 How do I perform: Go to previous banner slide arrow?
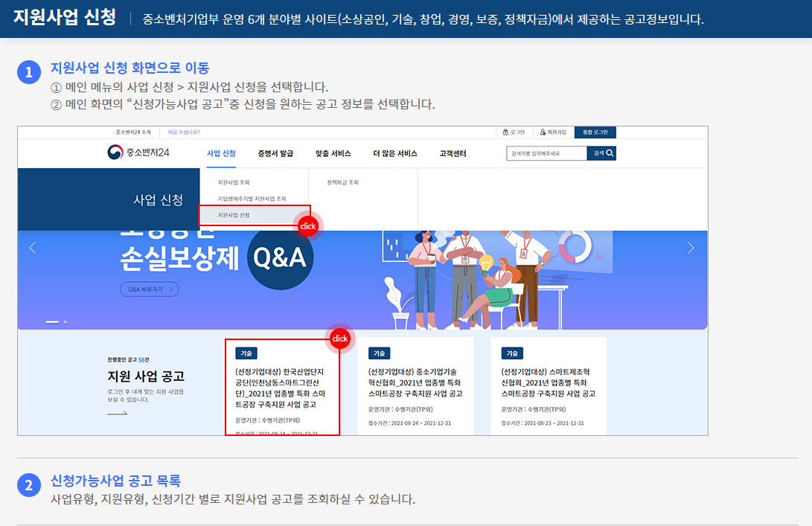33,248
